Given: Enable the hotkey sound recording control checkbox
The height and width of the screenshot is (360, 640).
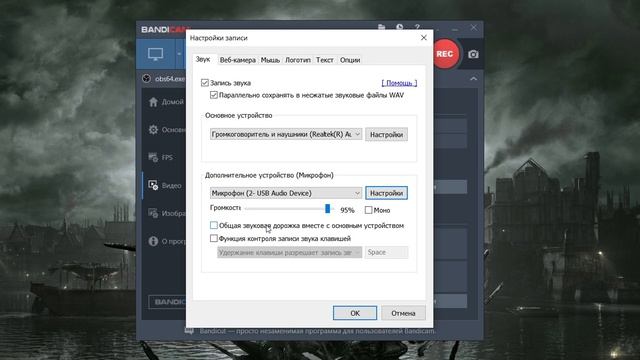Looking at the screenshot, I should (213, 238).
